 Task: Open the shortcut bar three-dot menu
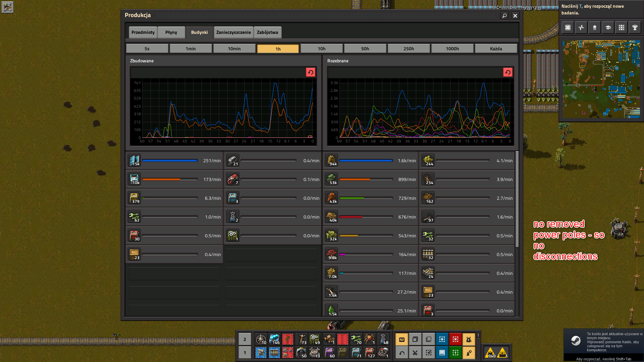478,335
